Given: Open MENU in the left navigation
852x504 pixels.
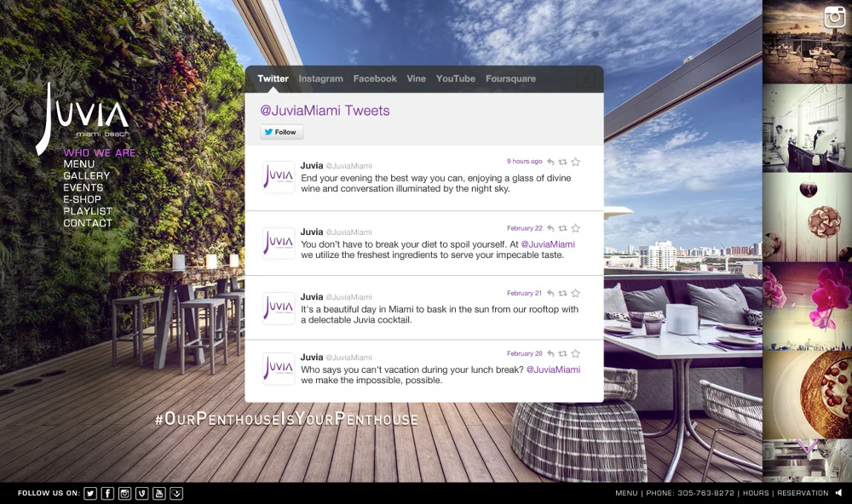Looking at the screenshot, I should pos(78,164).
